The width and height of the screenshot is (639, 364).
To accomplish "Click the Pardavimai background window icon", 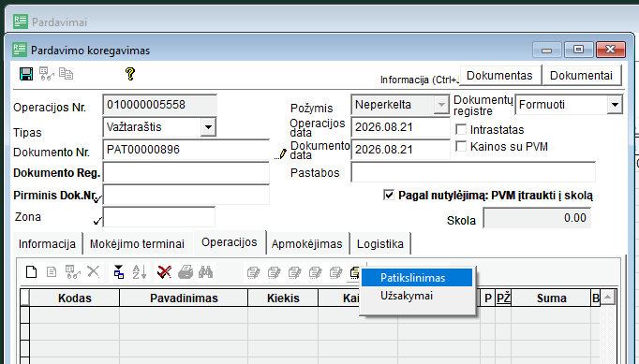I will pyautogui.click(x=21, y=22).
